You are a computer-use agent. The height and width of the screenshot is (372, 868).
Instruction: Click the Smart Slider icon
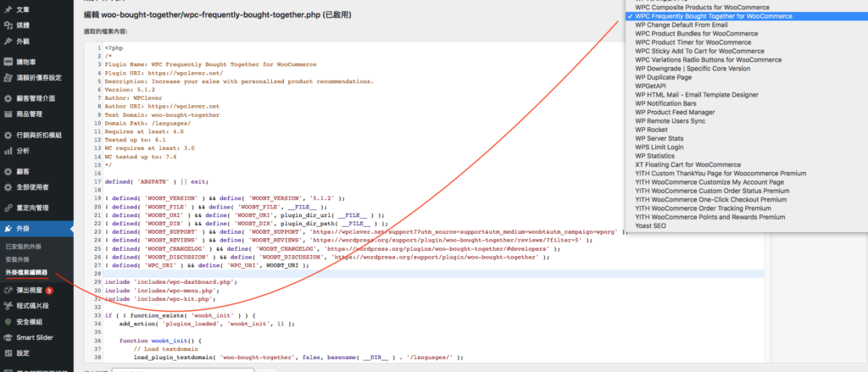point(8,337)
